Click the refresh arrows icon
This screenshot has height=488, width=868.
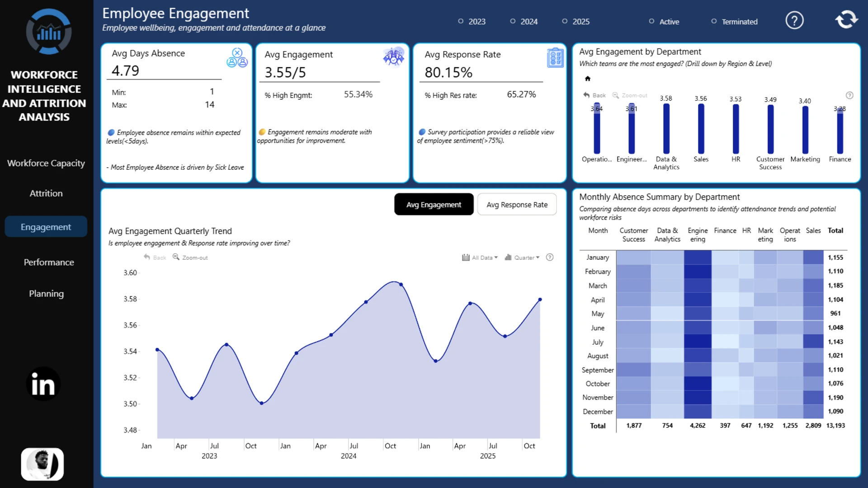(846, 19)
